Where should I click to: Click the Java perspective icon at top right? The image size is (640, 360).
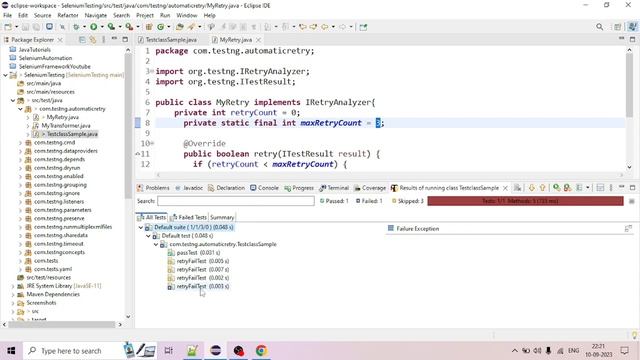(x=632, y=27)
